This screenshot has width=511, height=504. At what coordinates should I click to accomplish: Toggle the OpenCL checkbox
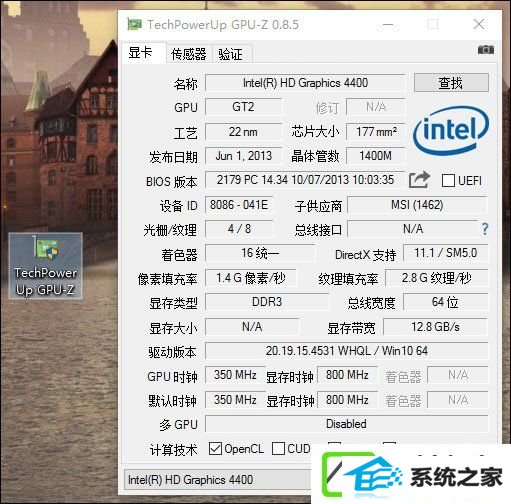(215, 448)
